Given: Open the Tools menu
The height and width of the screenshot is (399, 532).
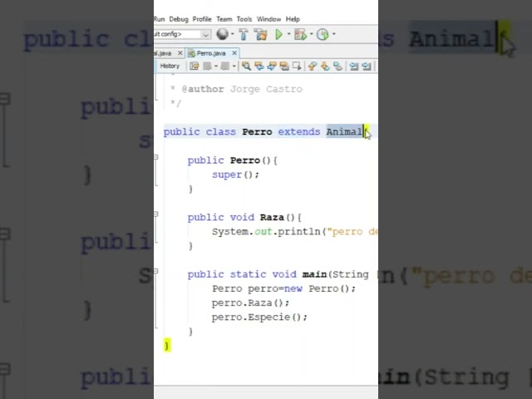Looking at the screenshot, I should point(244,19).
